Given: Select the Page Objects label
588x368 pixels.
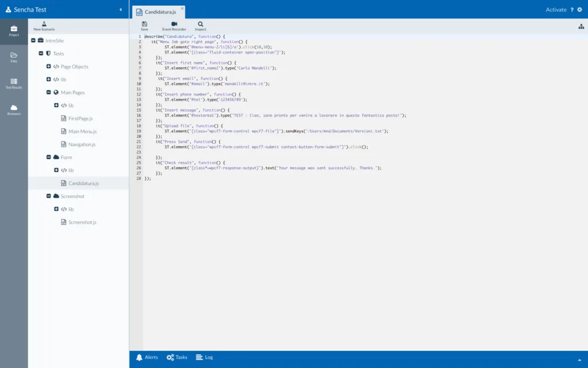Looking at the screenshot, I should [x=75, y=67].
